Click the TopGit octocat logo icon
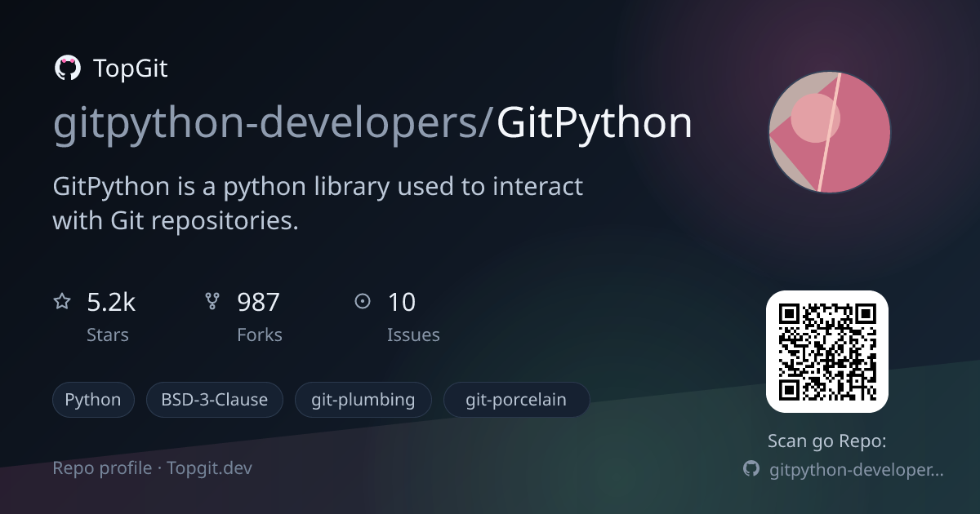This screenshot has height=514, width=980. pos(67,68)
